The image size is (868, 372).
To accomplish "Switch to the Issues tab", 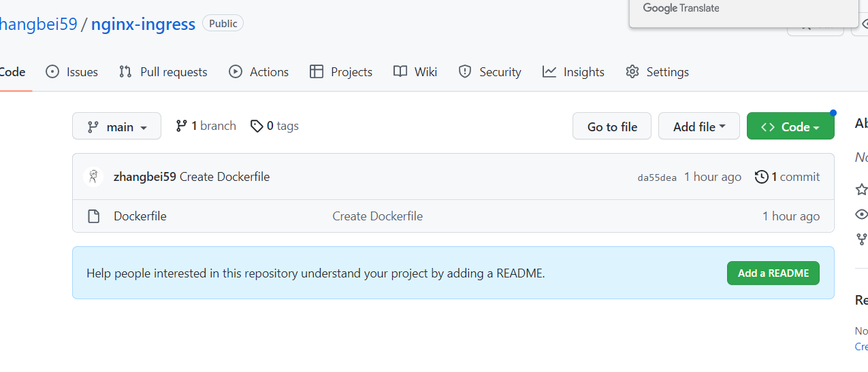I will point(72,72).
